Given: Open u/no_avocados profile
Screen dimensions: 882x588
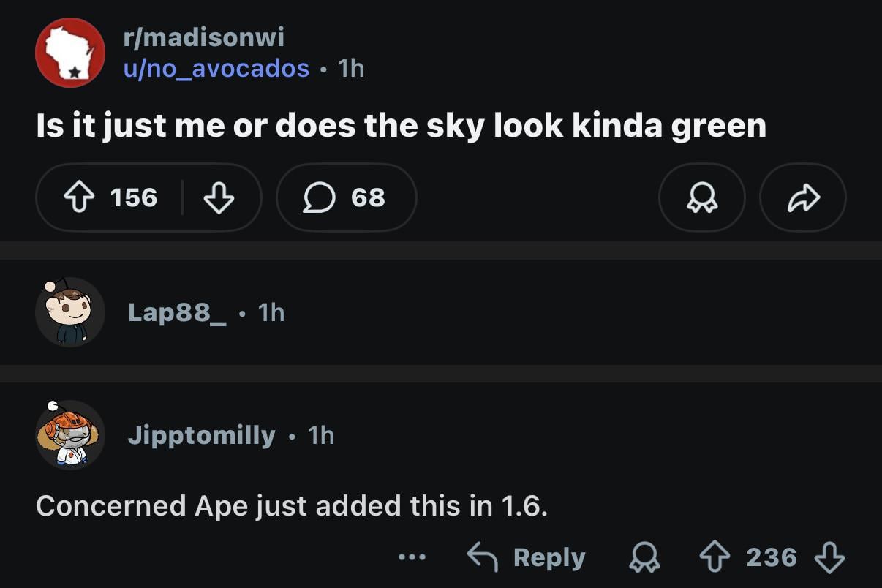Looking at the screenshot, I should coord(216,69).
